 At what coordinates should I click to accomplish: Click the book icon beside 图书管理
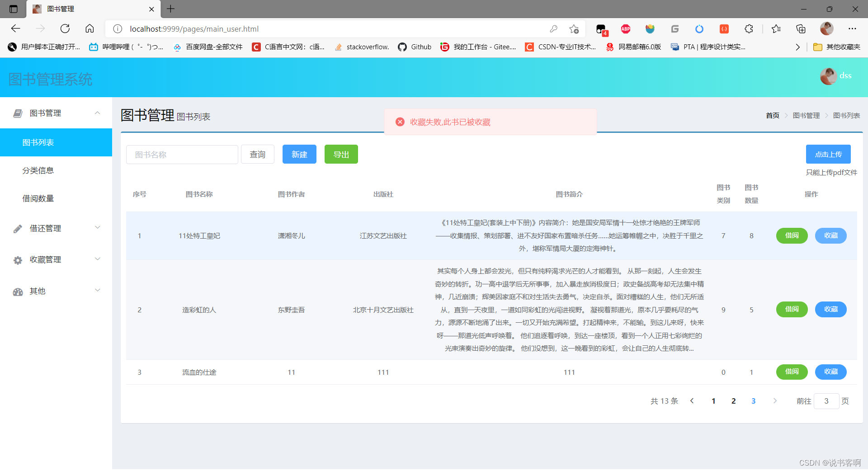[x=18, y=113]
